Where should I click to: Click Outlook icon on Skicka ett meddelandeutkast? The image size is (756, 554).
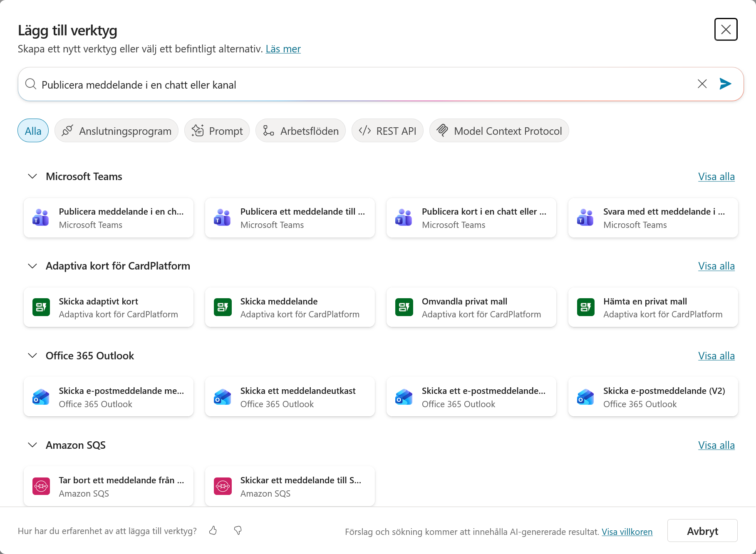(222, 397)
